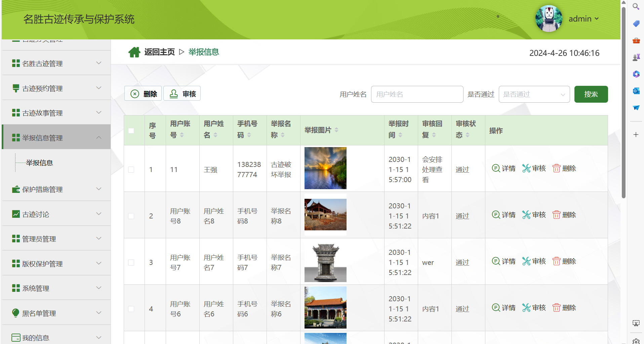Open the Microsoft 365 sidebar icon
Screen dimensions: 644x344
pos(636,74)
